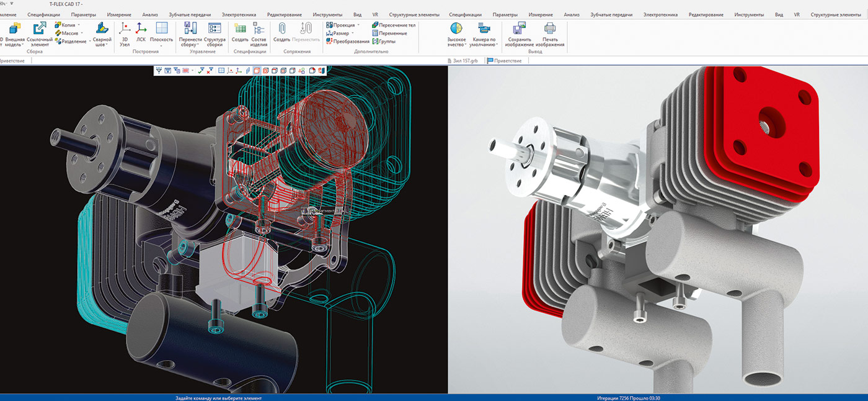Screen dimensions: 868x401
Task: Open dropdown arrow beside red rectangle filter
Action: [192, 71]
